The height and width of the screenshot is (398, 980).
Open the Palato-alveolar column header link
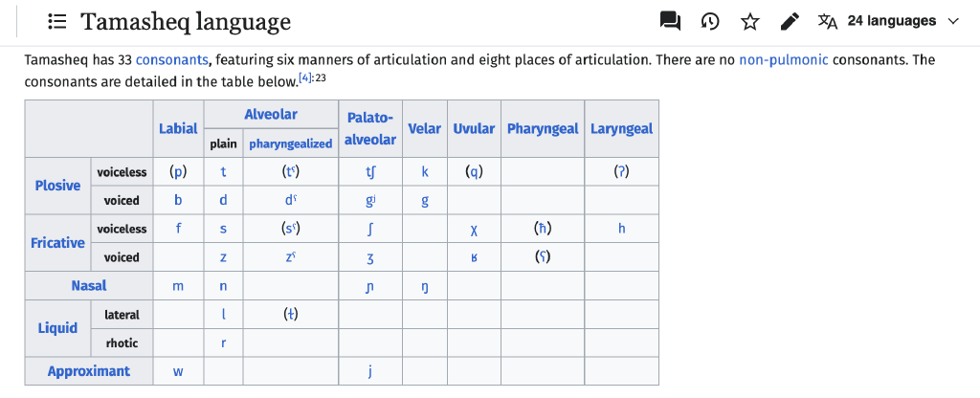pos(370,128)
